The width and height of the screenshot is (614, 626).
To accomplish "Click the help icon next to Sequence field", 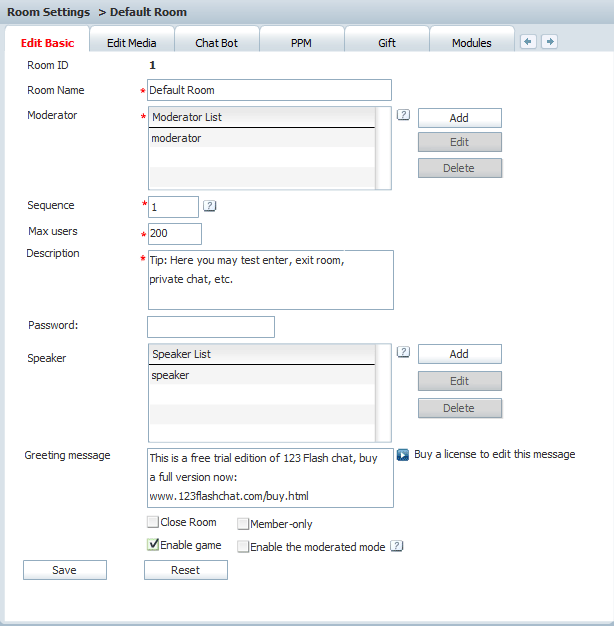I will pos(210,206).
